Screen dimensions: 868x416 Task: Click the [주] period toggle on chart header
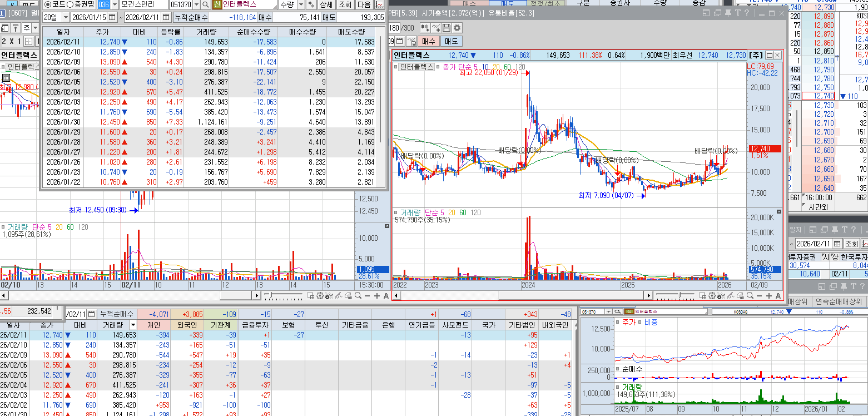[756, 55]
